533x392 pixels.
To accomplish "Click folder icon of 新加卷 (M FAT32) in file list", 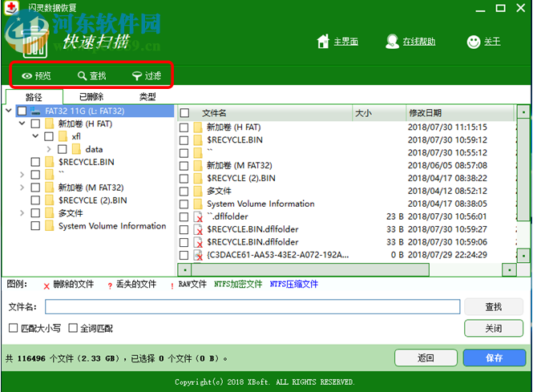I will 198,166.
